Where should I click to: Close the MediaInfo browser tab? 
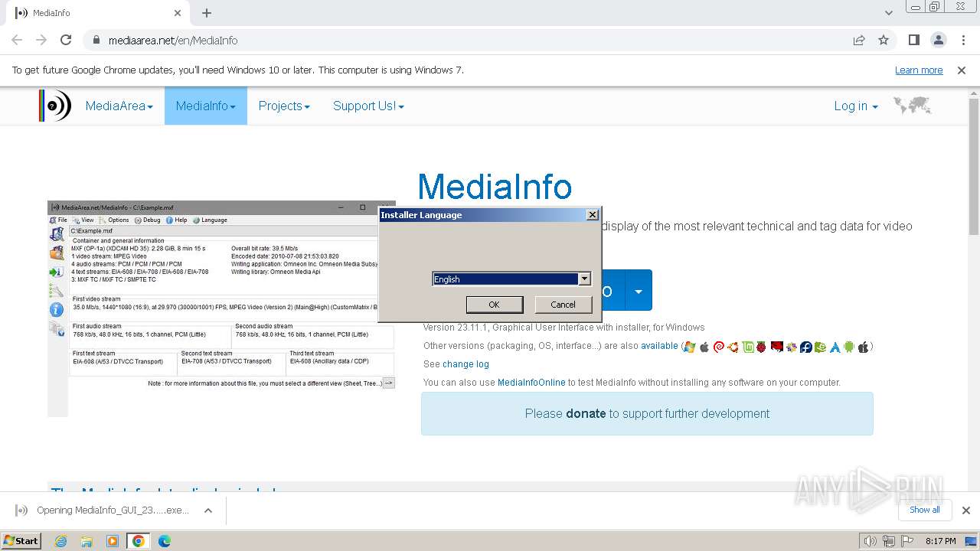[178, 13]
